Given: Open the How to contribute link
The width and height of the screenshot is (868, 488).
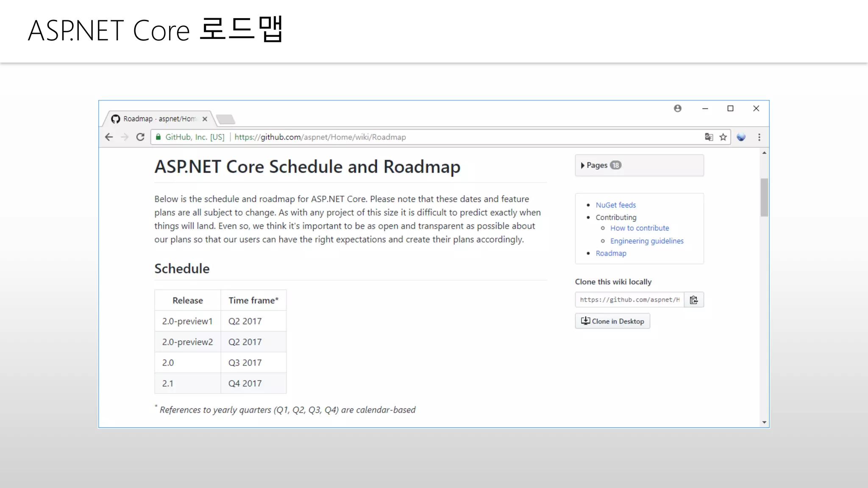Looking at the screenshot, I should click(640, 228).
